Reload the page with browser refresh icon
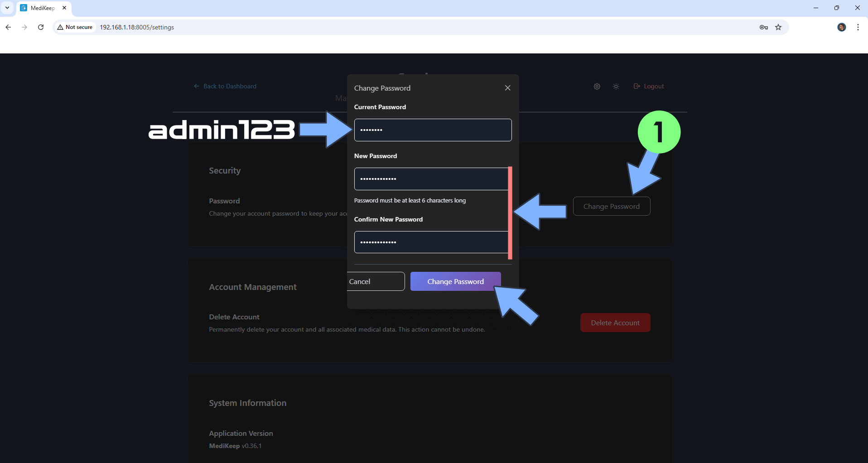The height and width of the screenshot is (463, 868). (41, 27)
